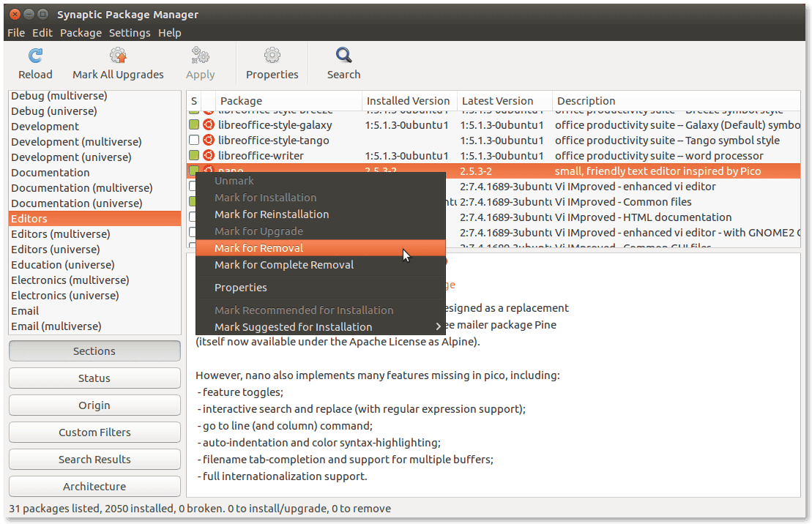Sort by the Description column header
812x524 pixels.
point(677,101)
